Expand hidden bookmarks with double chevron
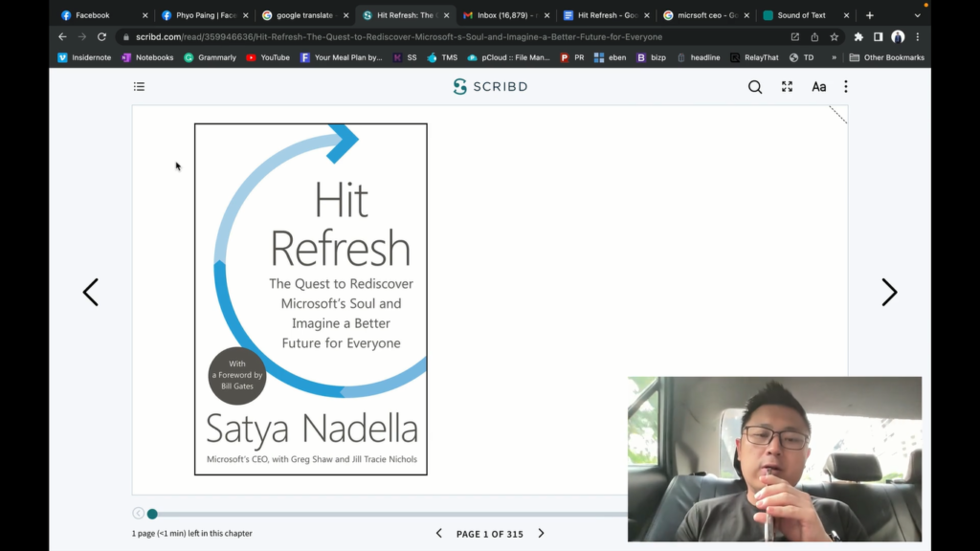This screenshot has width=980, height=551. point(834,57)
